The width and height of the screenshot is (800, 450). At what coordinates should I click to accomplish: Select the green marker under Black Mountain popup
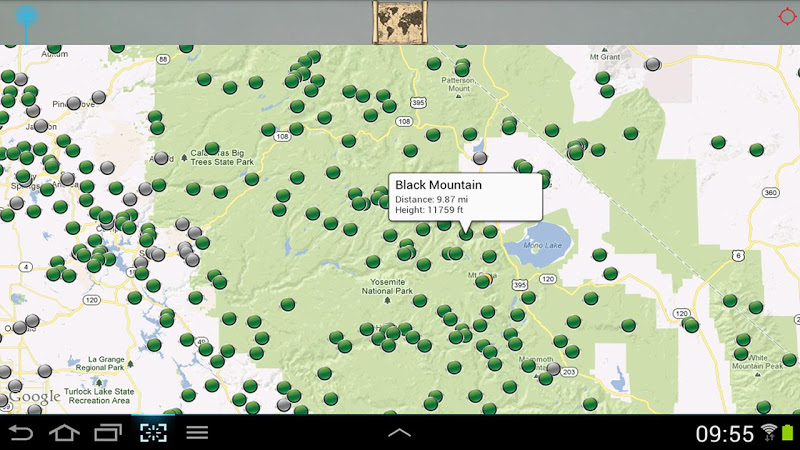465,234
